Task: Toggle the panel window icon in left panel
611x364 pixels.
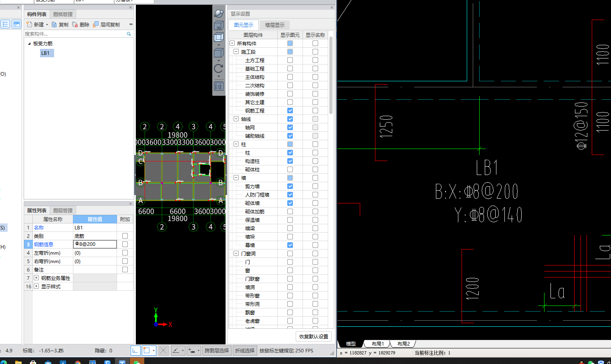Action: [16, 24]
